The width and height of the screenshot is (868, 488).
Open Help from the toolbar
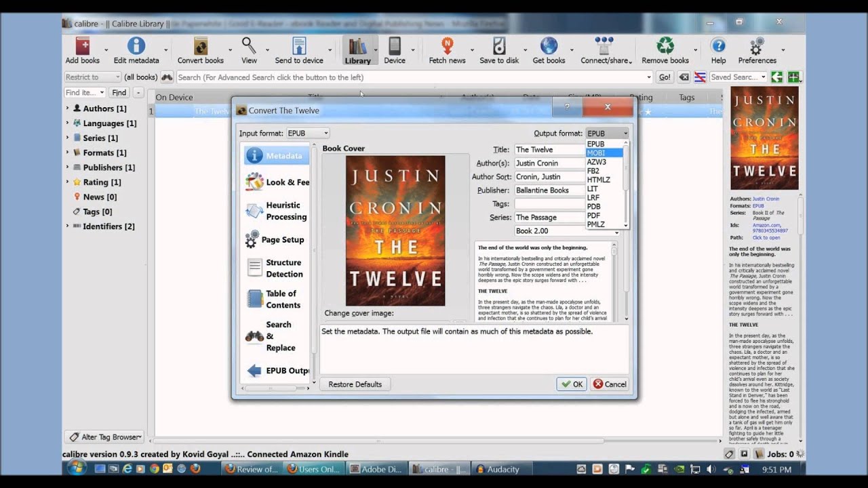718,46
